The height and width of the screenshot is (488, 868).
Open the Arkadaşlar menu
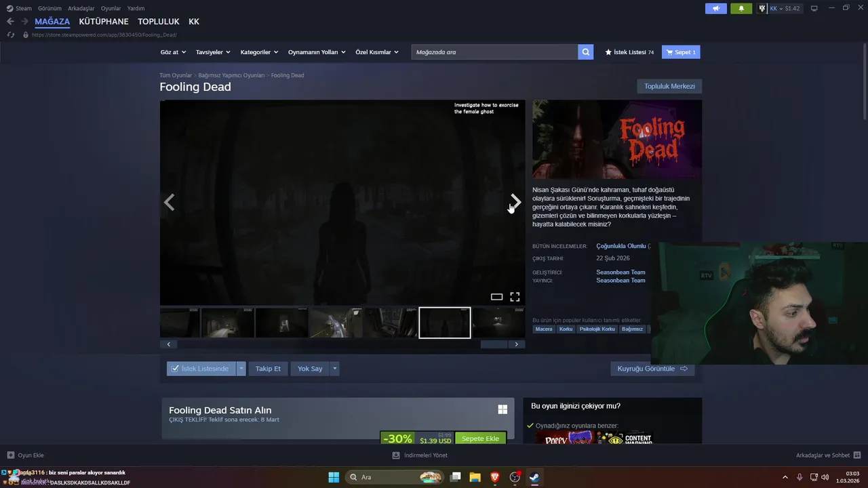(81, 8)
